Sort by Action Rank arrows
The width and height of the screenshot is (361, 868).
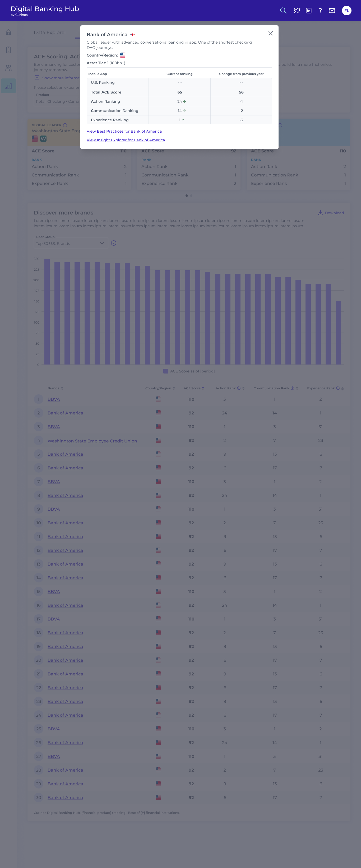point(243,389)
